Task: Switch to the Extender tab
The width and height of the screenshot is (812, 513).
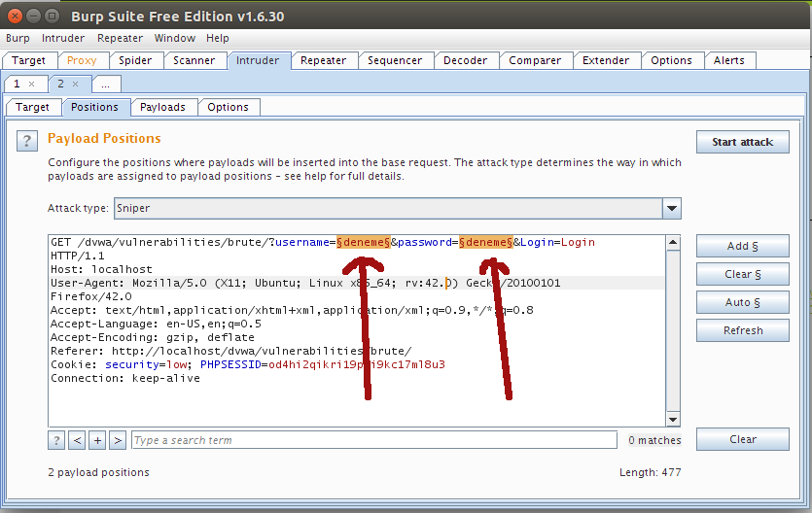Action: click(x=606, y=60)
